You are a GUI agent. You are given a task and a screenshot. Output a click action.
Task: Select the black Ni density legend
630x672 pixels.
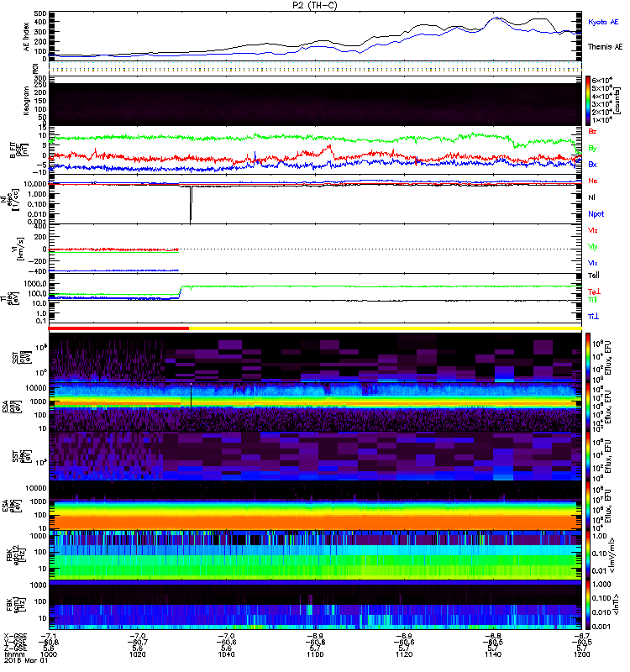pyautogui.click(x=591, y=197)
